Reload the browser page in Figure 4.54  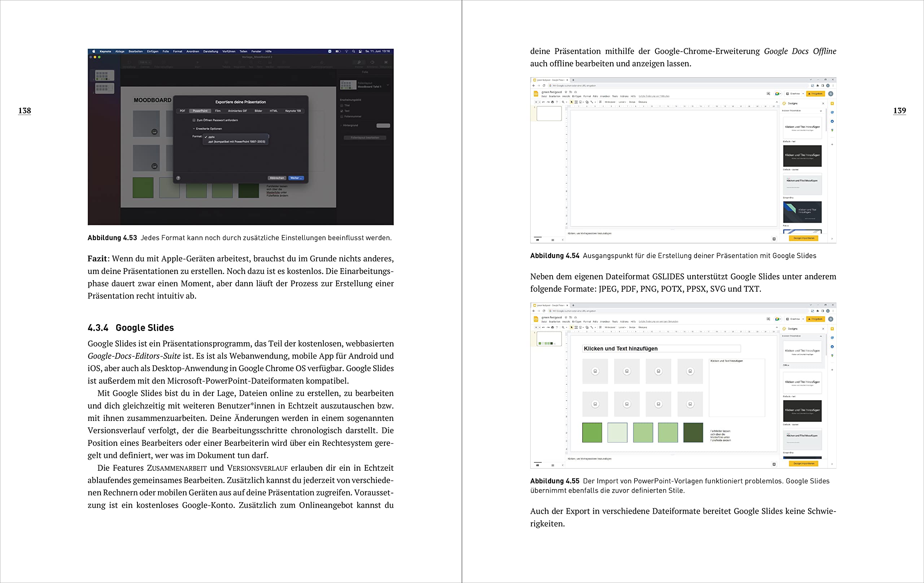544,86
